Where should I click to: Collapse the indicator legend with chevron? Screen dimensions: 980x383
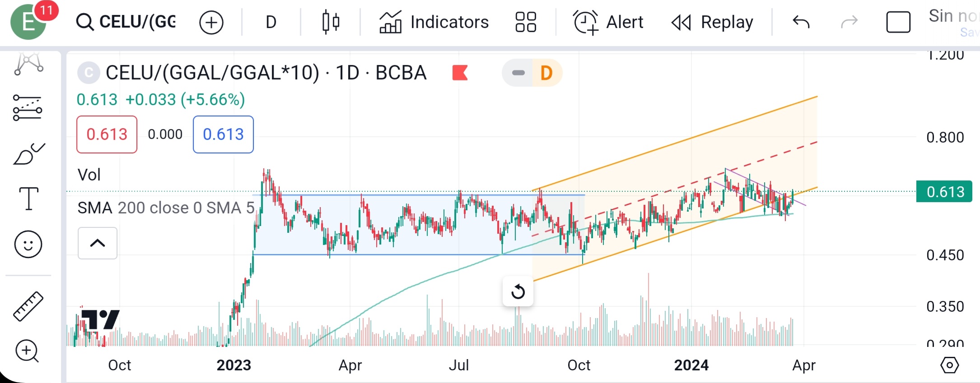(98, 243)
